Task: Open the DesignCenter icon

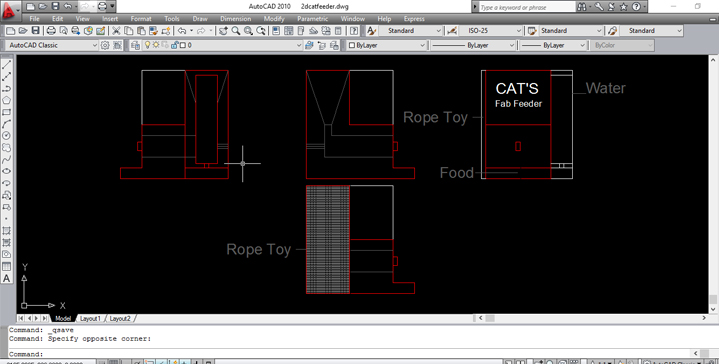Action: (288, 31)
